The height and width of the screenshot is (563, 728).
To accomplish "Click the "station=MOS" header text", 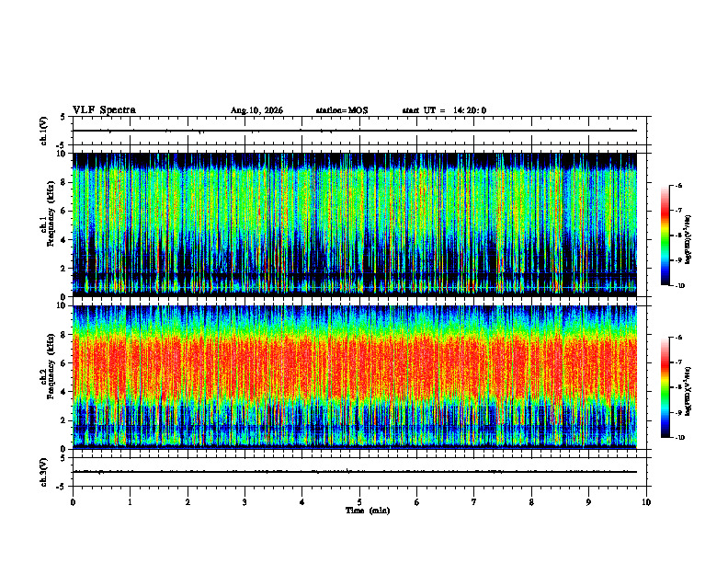I will [342, 110].
